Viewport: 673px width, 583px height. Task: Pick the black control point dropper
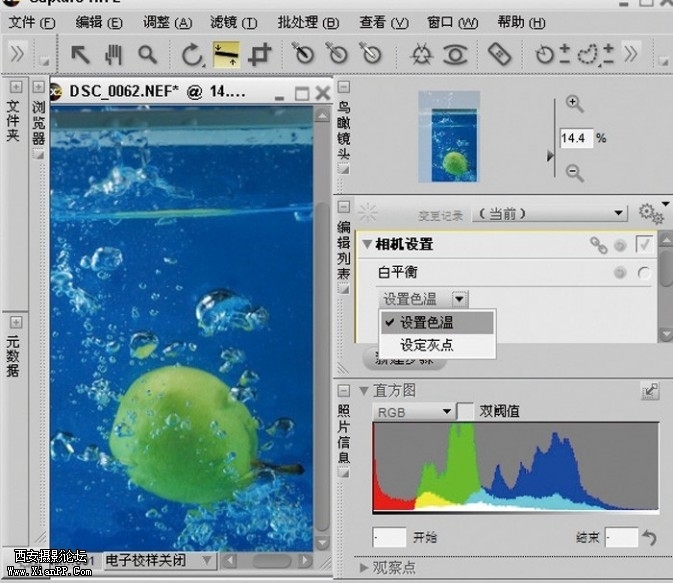(x=303, y=53)
